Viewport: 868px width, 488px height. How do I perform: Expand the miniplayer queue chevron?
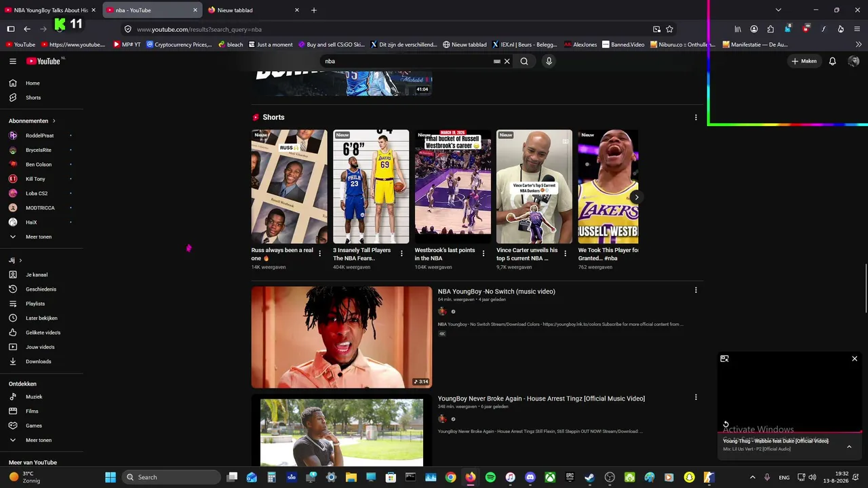(849, 447)
